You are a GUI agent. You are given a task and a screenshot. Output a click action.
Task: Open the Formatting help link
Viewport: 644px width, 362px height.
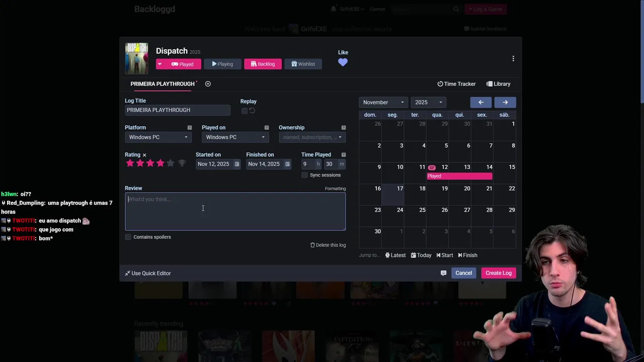click(x=335, y=189)
